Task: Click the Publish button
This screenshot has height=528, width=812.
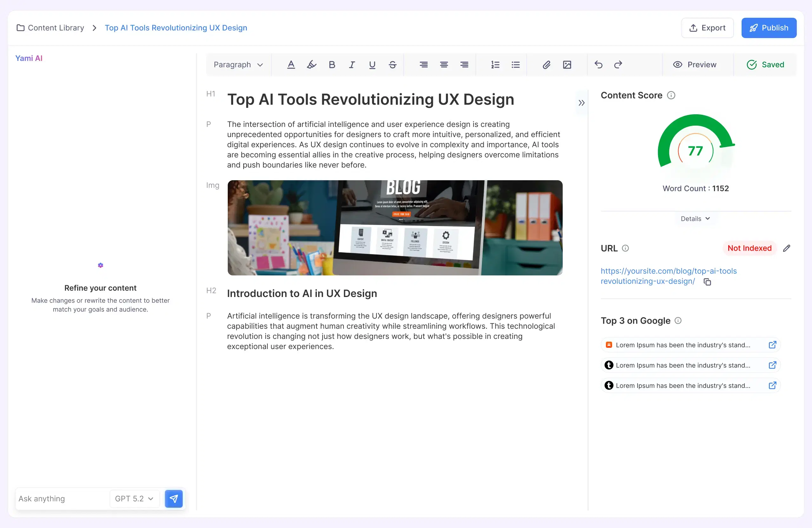Action: click(x=769, y=28)
